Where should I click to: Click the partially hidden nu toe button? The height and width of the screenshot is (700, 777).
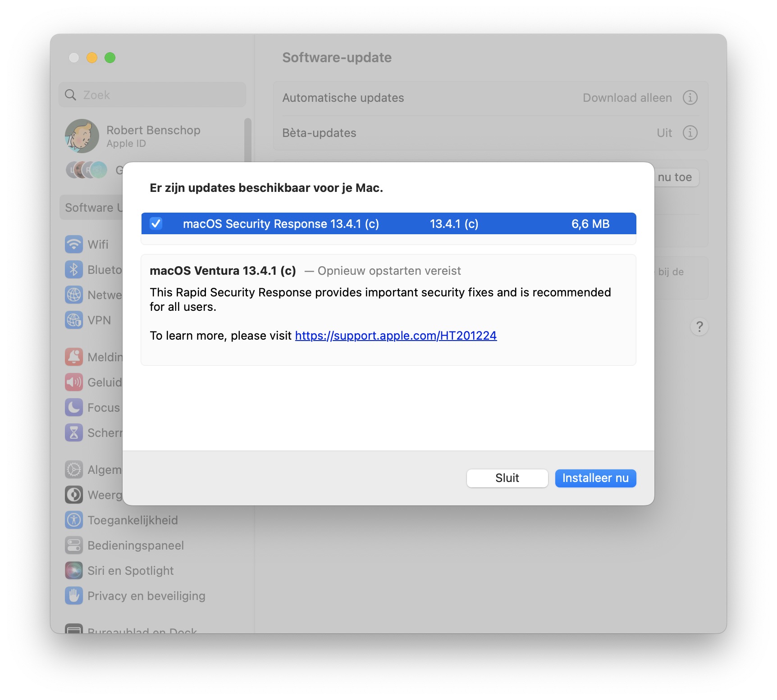(x=676, y=177)
